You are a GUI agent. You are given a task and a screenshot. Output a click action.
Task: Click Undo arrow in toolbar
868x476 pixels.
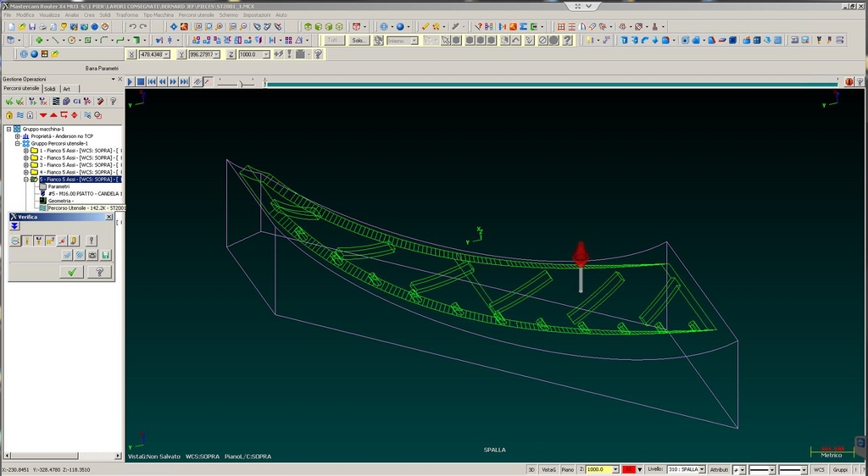(x=132, y=26)
